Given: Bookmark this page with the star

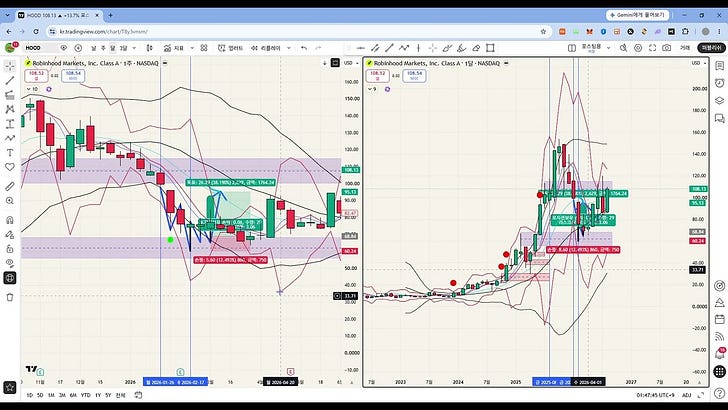Looking at the screenshot, I should click(x=543, y=32).
